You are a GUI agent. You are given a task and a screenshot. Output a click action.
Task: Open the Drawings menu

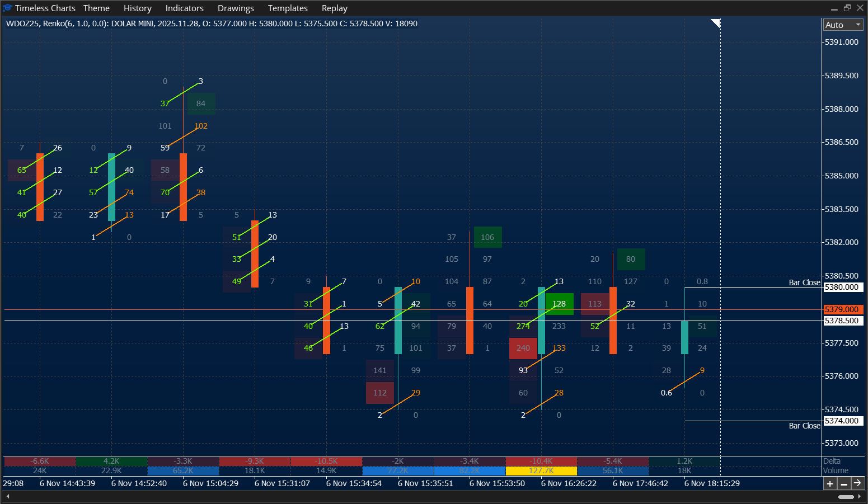(x=236, y=8)
